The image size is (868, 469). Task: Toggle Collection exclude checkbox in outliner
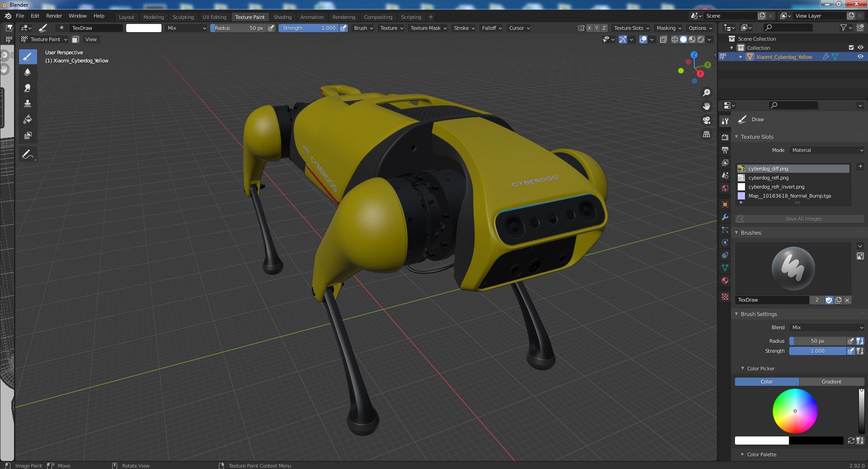[851, 47]
